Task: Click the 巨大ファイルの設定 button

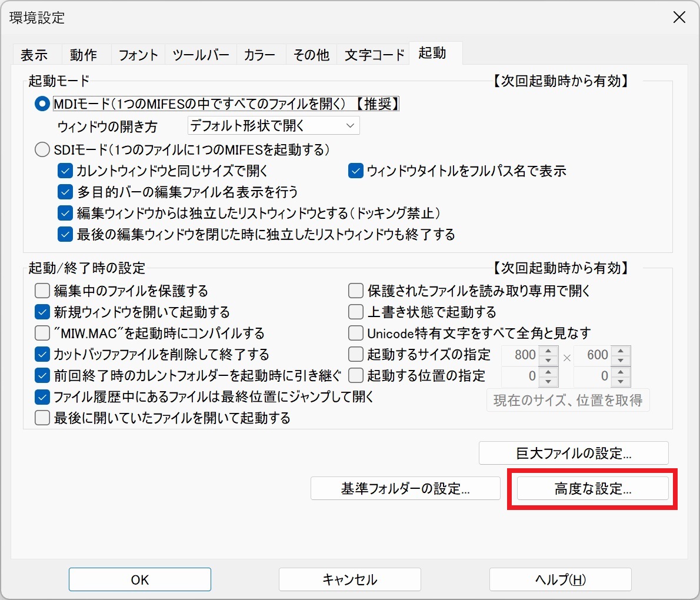Action: click(x=574, y=453)
